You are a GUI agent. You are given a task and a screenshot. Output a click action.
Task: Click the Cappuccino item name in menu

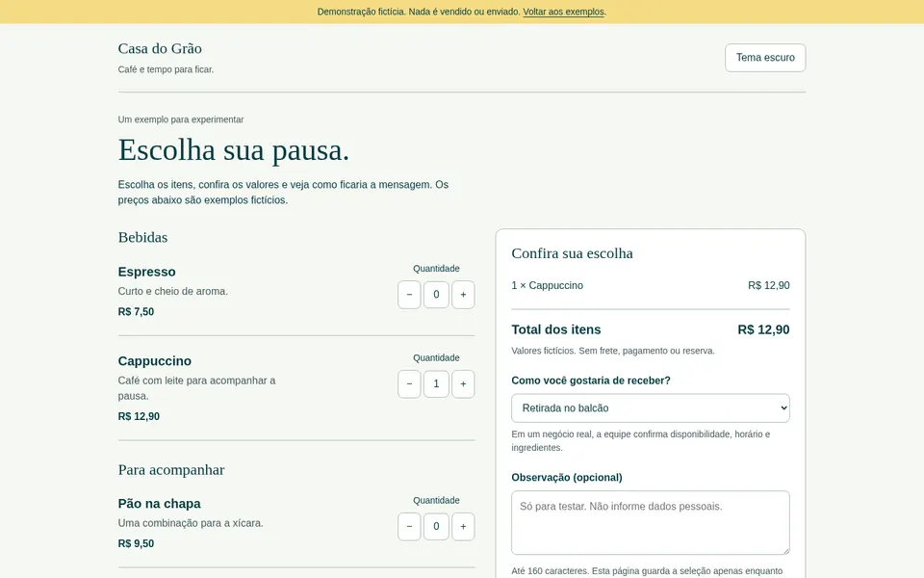click(x=154, y=361)
